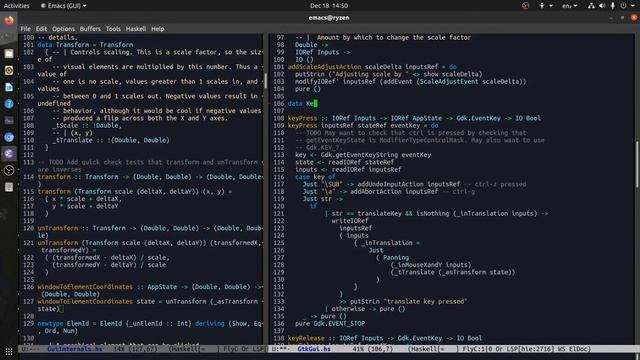Open the Emacs (GUI) app menu
640x360 pixels.
(64, 6)
